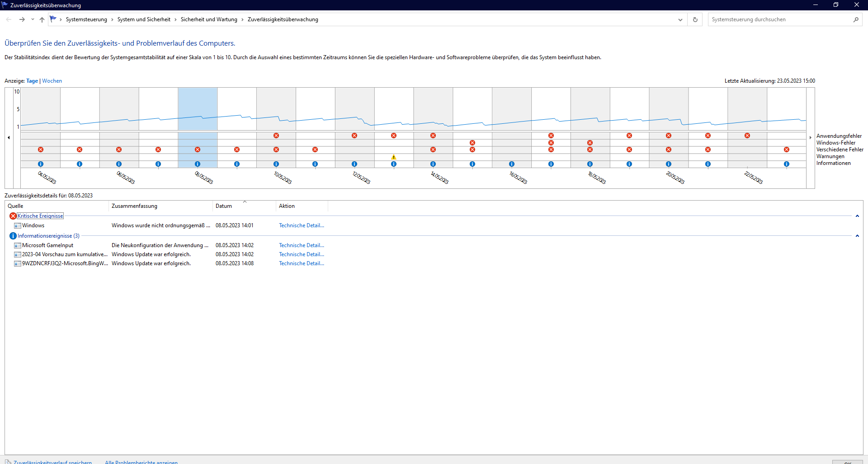Select the application error icon for 20.05.2023
This screenshot has width=868, height=464.
(669, 136)
